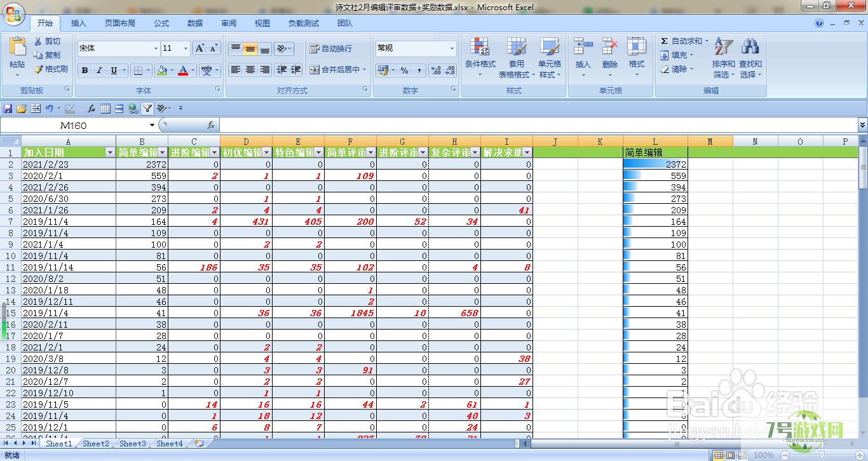Open the Name Box dropdown arrow

(152, 126)
